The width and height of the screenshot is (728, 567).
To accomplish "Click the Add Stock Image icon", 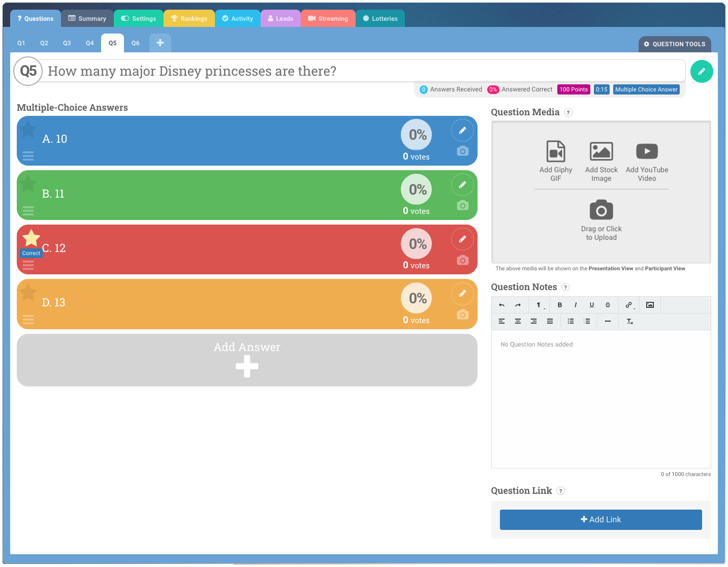I will (601, 151).
